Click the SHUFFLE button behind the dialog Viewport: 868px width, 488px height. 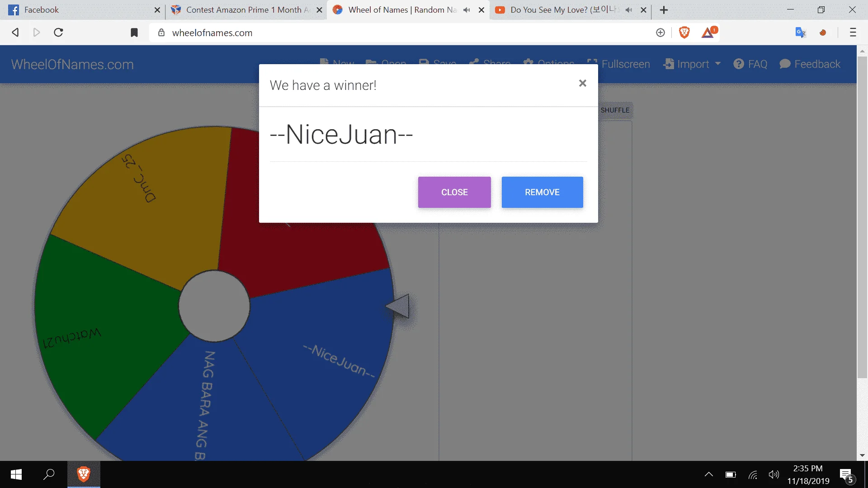point(615,110)
